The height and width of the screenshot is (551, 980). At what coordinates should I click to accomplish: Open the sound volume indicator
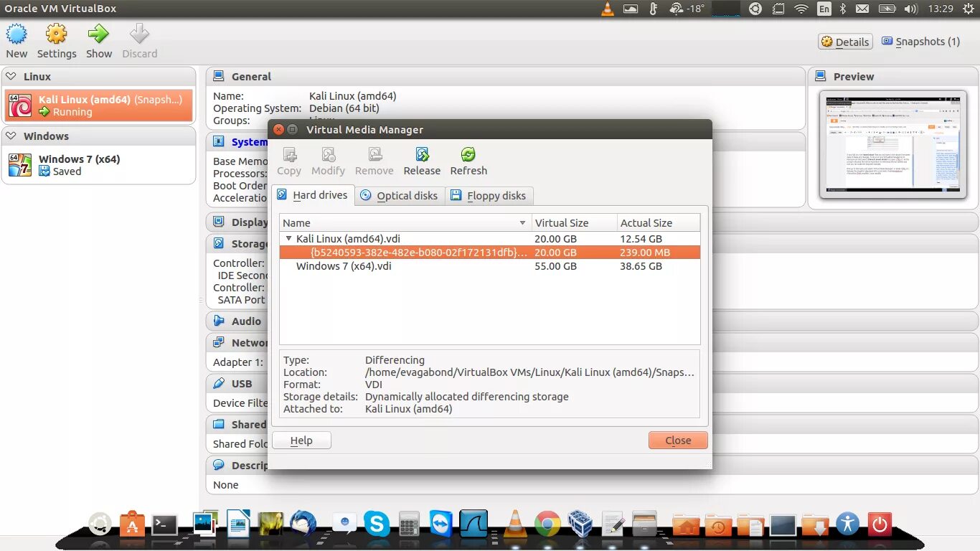(910, 9)
